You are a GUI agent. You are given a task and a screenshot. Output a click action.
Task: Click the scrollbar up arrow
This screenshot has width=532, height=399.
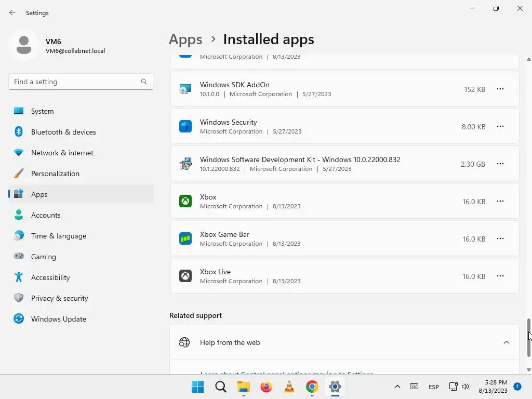pos(528,59)
